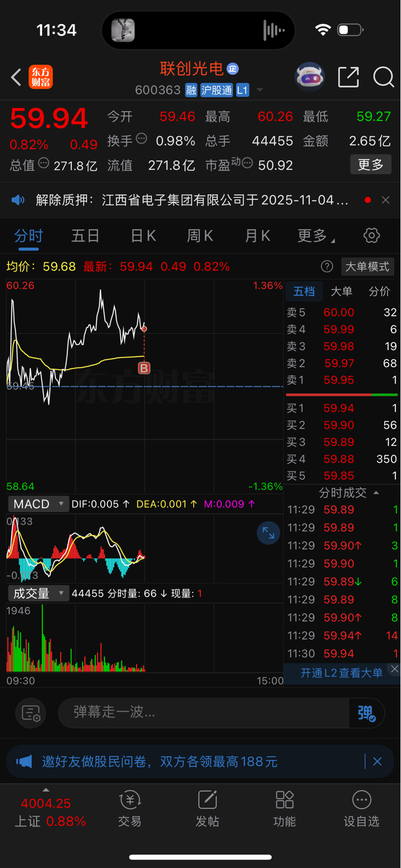The width and height of the screenshot is (401, 868).
Task: Open the danmaku settings list icon
Action: coord(31,713)
